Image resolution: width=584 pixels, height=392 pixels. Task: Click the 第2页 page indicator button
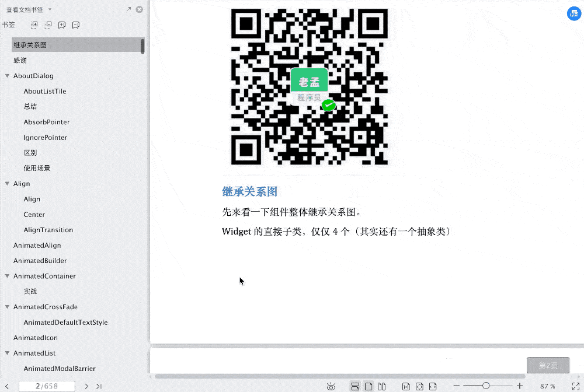point(548,365)
